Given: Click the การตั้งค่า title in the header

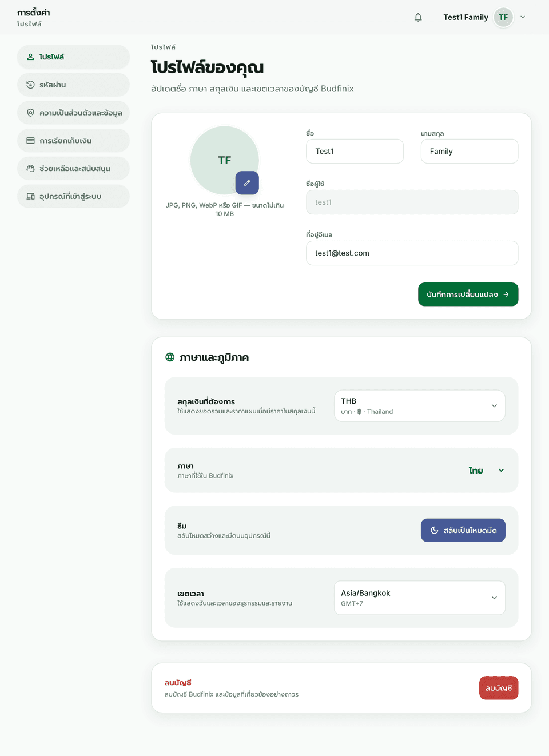Looking at the screenshot, I should [x=34, y=13].
